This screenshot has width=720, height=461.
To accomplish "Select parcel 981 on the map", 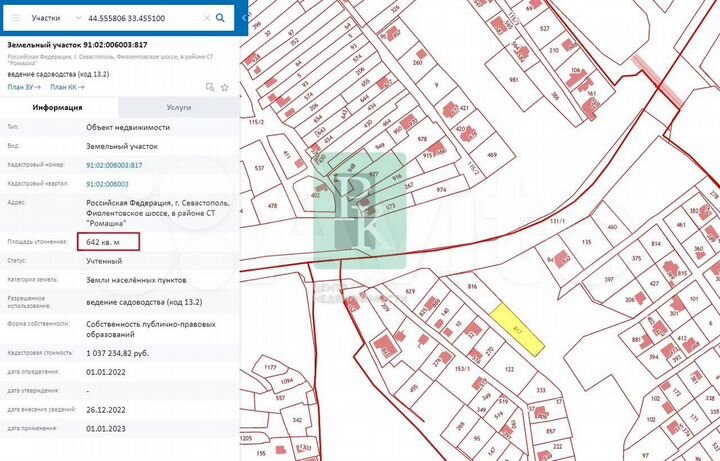I will click(514, 80).
